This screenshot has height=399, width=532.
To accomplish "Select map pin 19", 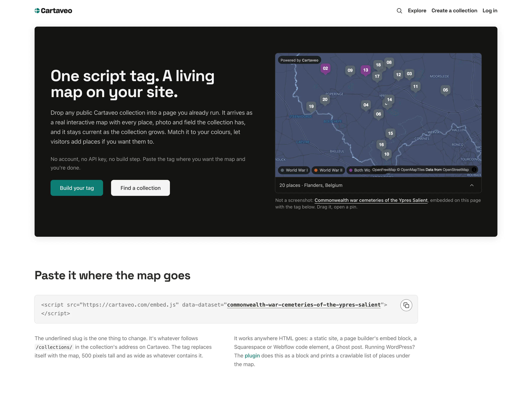I will tap(311, 107).
